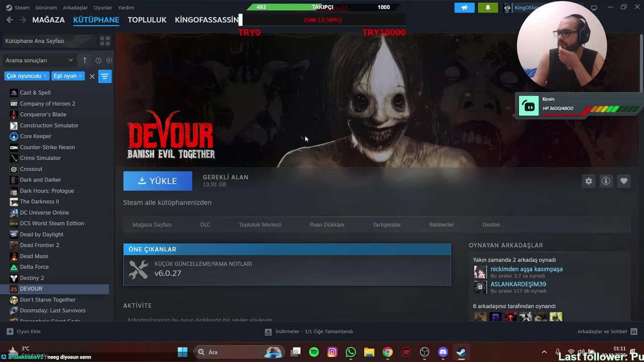Open DEVOUR manage settings gear
Screen dimensions: 644x362
(589, 181)
